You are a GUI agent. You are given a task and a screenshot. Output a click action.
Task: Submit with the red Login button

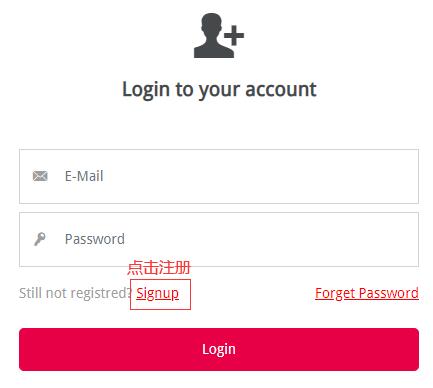click(219, 349)
